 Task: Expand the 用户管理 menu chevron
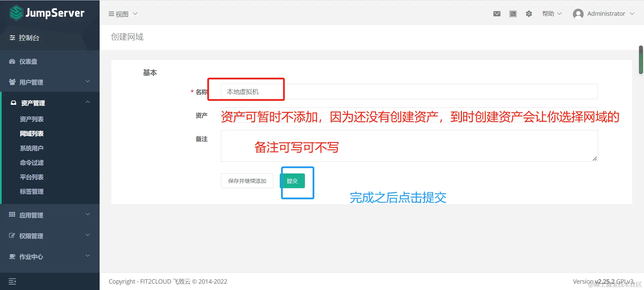[x=88, y=81]
